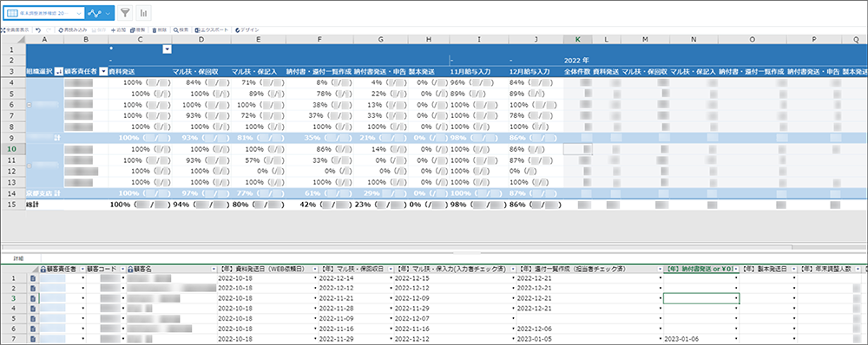Open the 顧客責任者 filter dropdown in row 3
Viewport: 868px width, 345px height.
pos(103,72)
